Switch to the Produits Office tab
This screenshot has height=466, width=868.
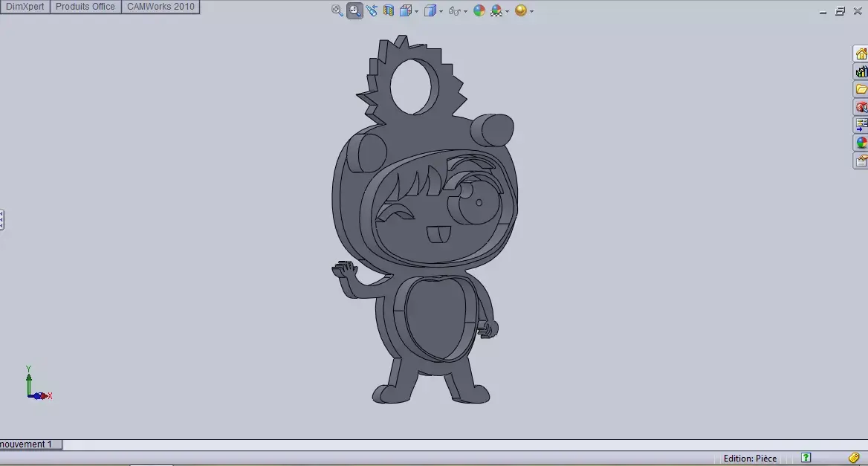tap(85, 7)
